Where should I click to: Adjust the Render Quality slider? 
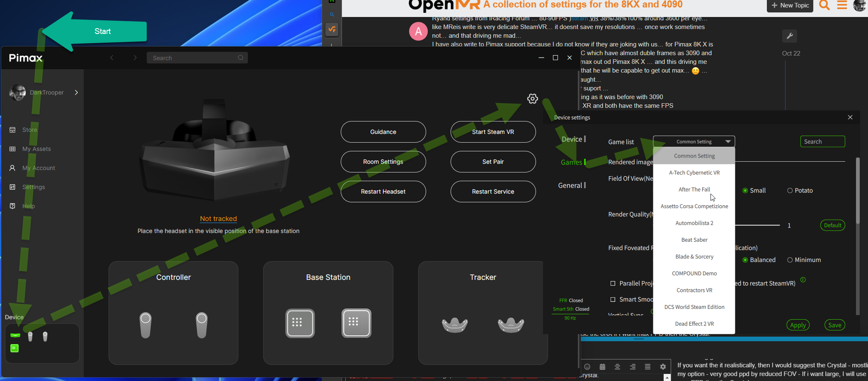coord(758,225)
